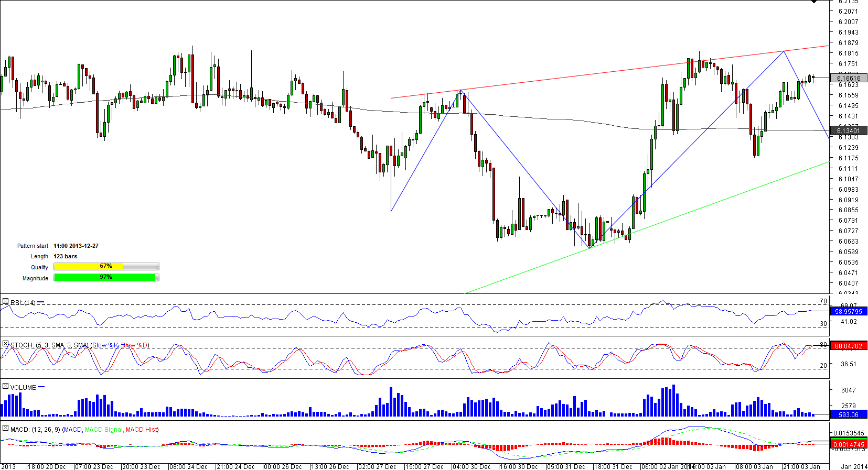Click the moving average price tag 6.13401
The height and width of the screenshot is (470, 868).
pyautogui.click(x=849, y=130)
